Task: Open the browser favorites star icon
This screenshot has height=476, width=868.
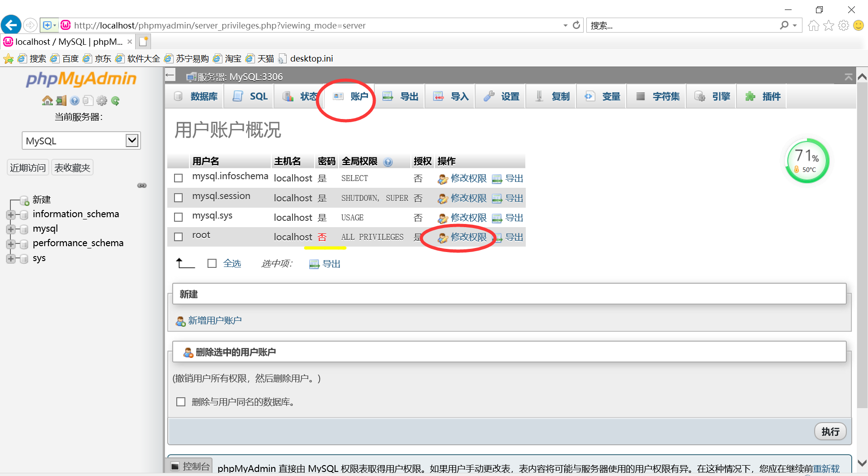Action: click(829, 25)
